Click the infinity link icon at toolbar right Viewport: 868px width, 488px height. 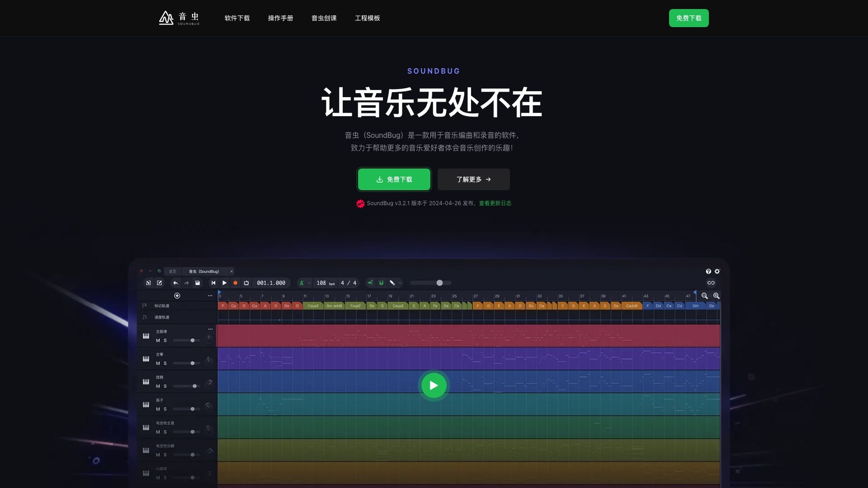(711, 283)
